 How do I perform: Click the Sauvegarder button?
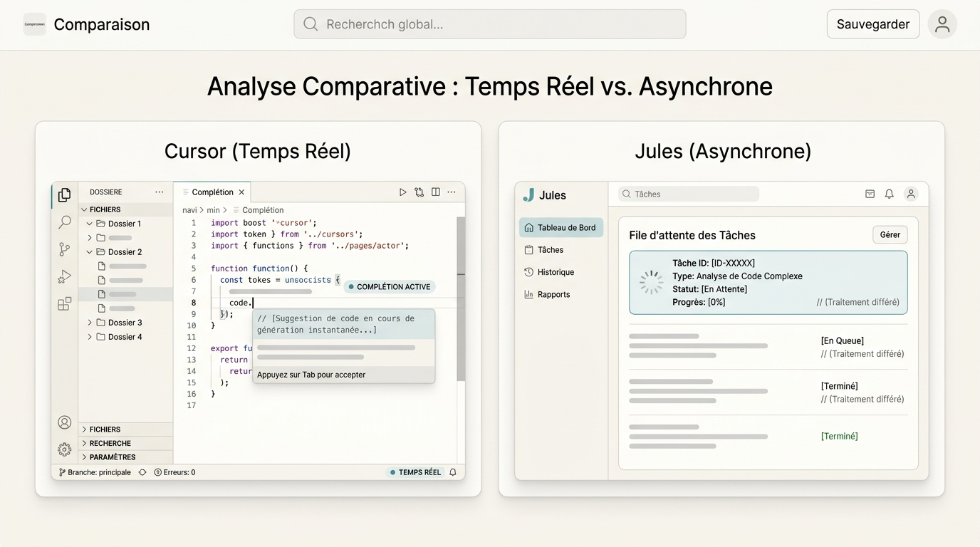(x=873, y=24)
